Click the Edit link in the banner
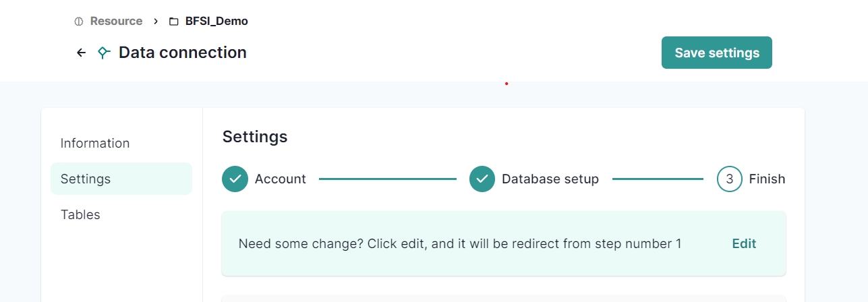868x302 pixels. click(744, 244)
